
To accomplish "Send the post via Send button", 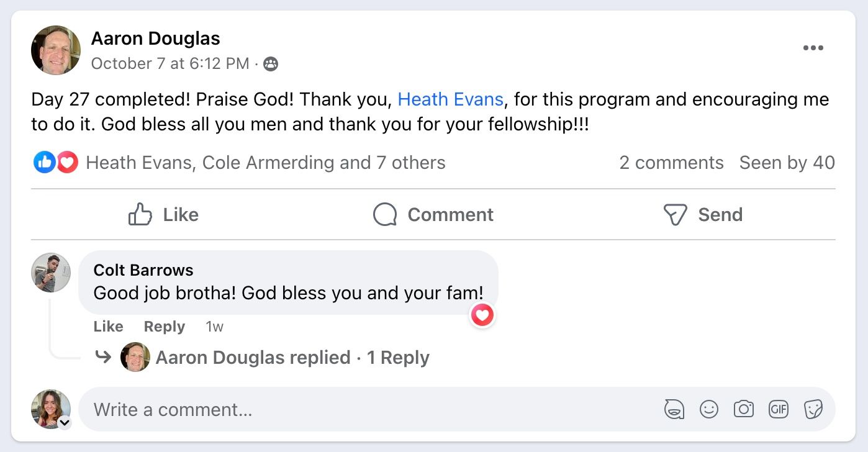I will click(x=702, y=215).
